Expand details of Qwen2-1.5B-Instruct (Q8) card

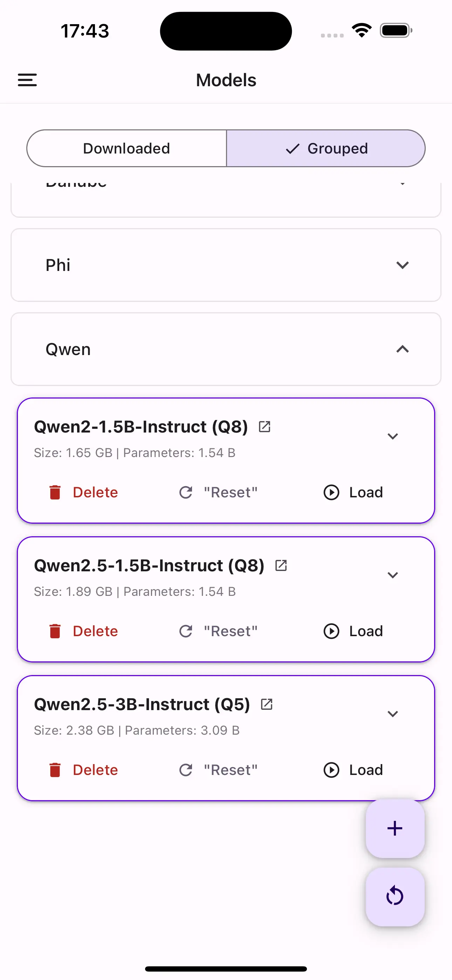pyautogui.click(x=393, y=436)
